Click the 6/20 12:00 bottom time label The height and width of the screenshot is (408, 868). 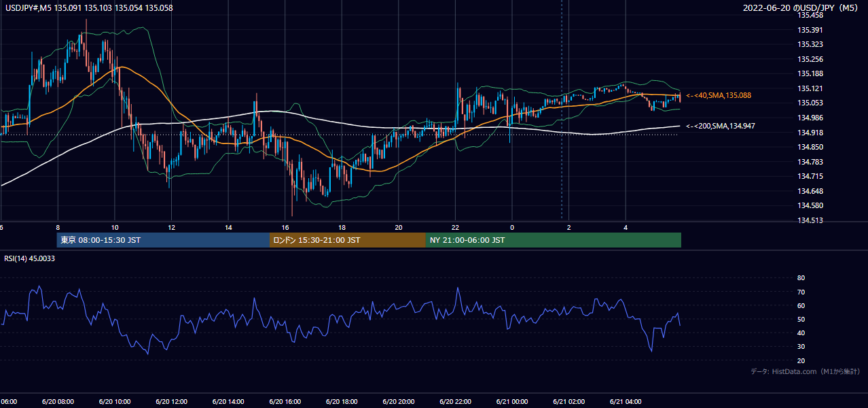coord(172,402)
